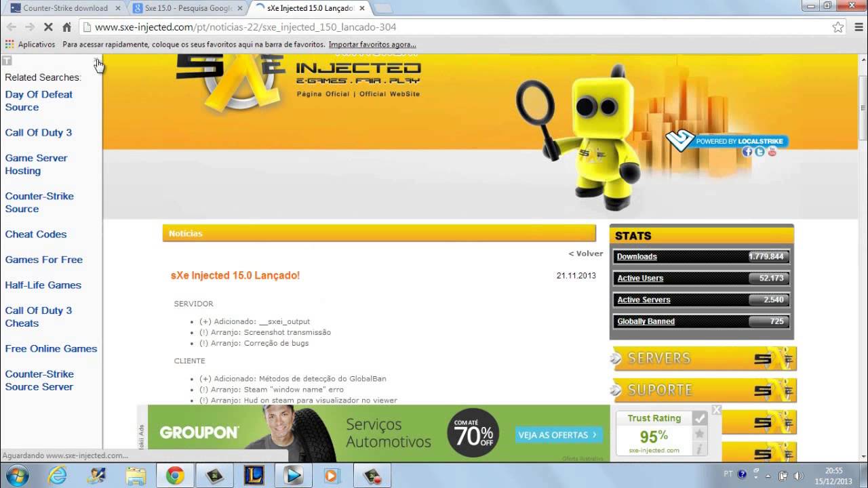The width and height of the screenshot is (868, 488).
Task: Close the Trust Rating ad widget
Action: [x=716, y=410]
